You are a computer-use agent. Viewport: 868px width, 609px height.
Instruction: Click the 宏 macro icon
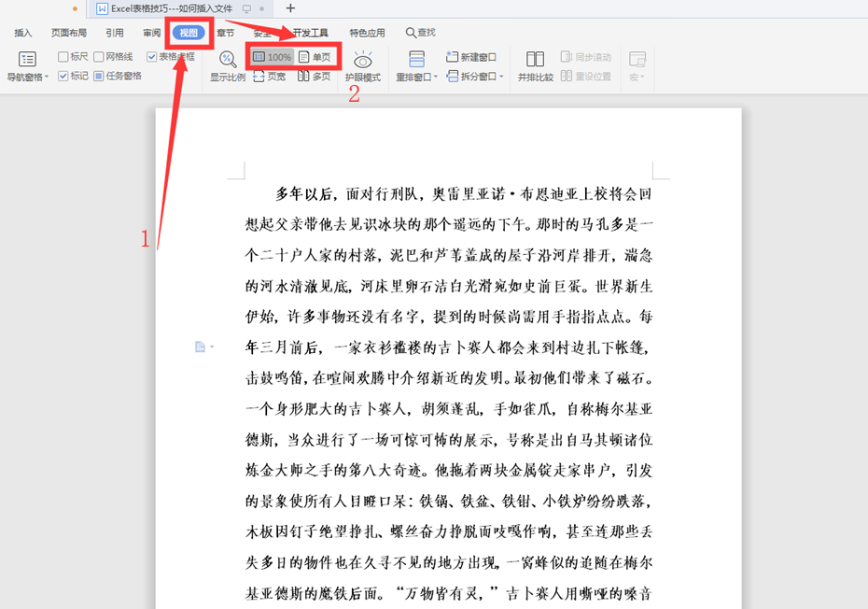pyautogui.click(x=637, y=59)
